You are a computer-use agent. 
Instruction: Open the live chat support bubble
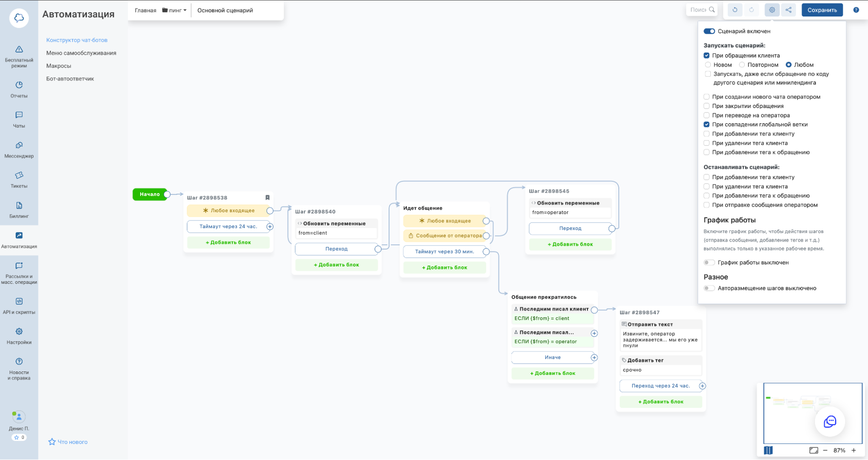(830, 421)
